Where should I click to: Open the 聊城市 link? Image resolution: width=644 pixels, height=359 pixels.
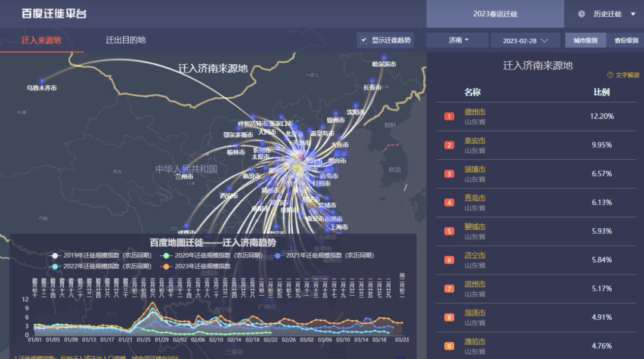click(475, 227)
